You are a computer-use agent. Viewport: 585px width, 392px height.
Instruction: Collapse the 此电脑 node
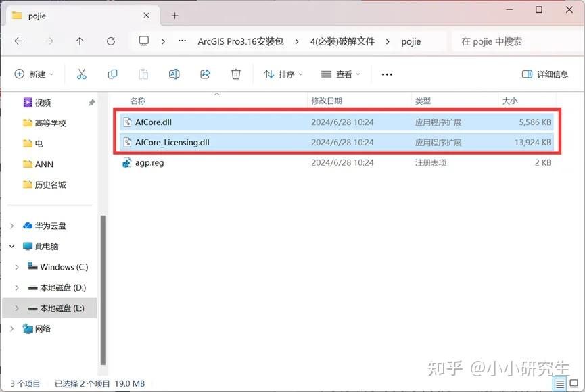[12, 246]
